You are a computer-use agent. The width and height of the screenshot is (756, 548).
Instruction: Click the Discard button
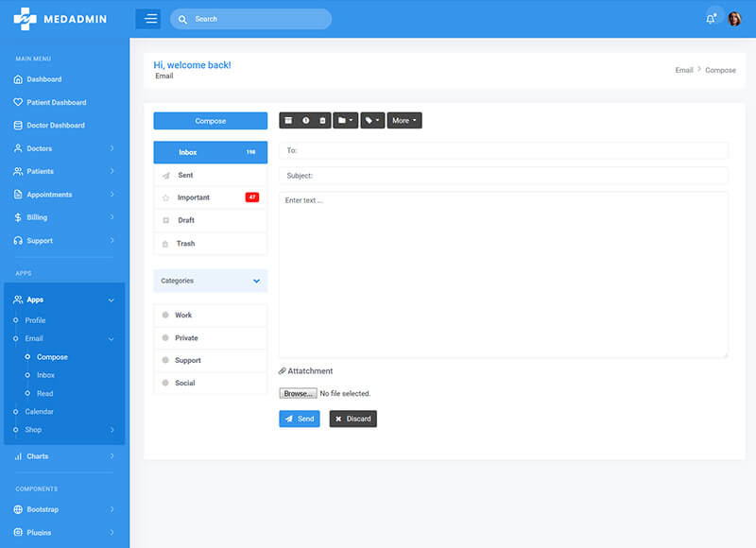(x=352, y=419)
